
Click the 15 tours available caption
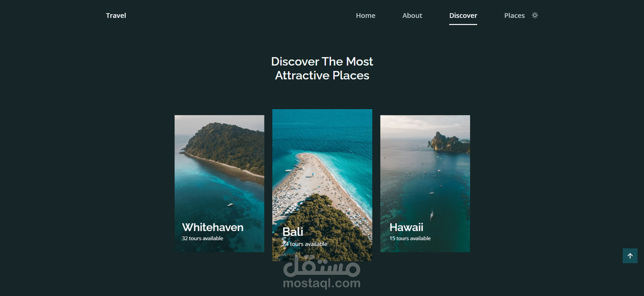(x=410, y=238)
